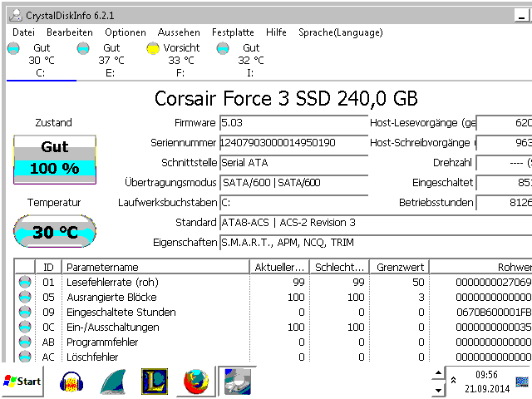Click the taskbar scroll down arrow

pos(438,390)
